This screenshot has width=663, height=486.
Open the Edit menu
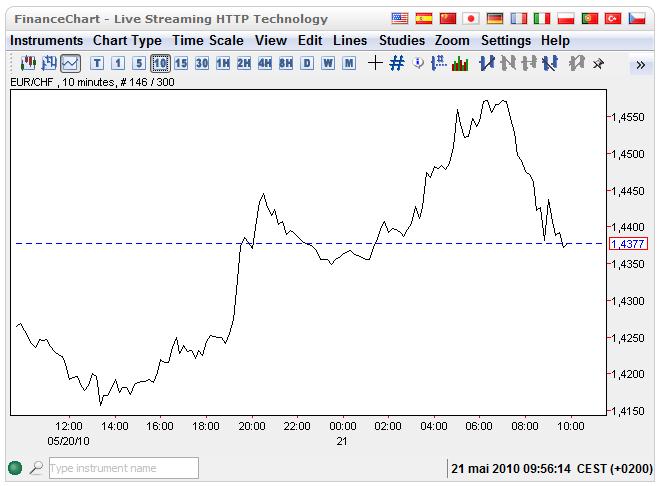(x=310, y=41)
